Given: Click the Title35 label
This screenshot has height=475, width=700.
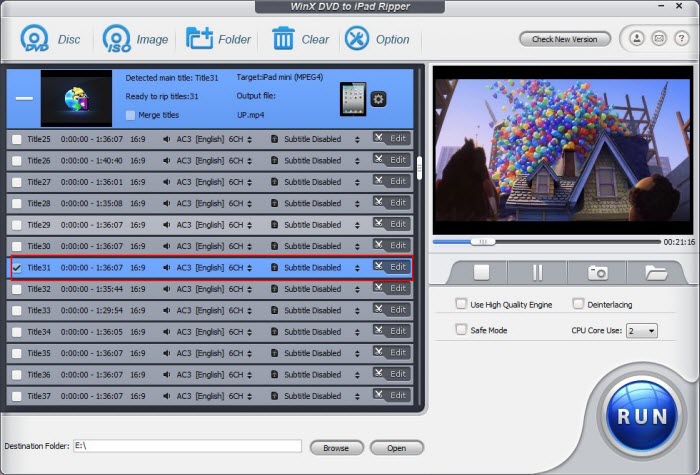Looking at the screenshot, I should pos(39,354).
